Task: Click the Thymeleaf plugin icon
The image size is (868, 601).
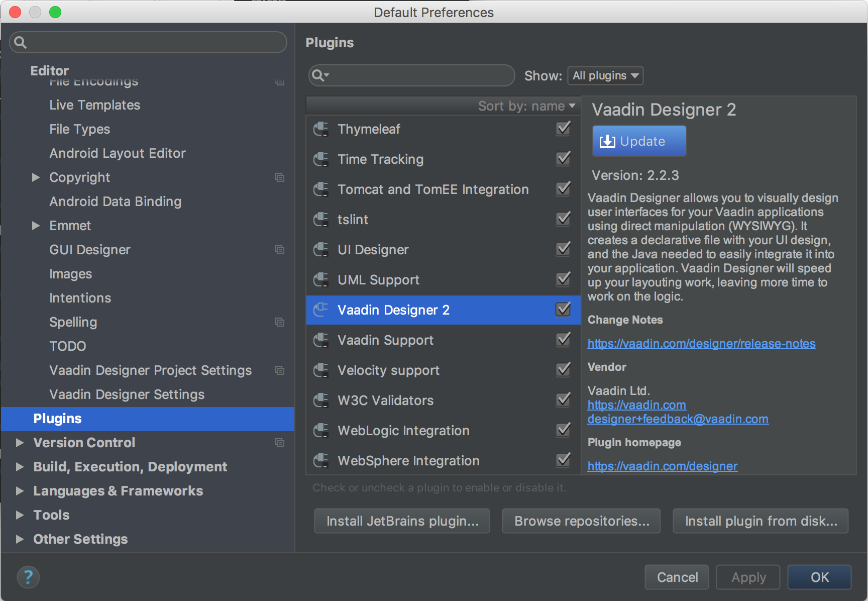Action: click(x=321, y=129)
